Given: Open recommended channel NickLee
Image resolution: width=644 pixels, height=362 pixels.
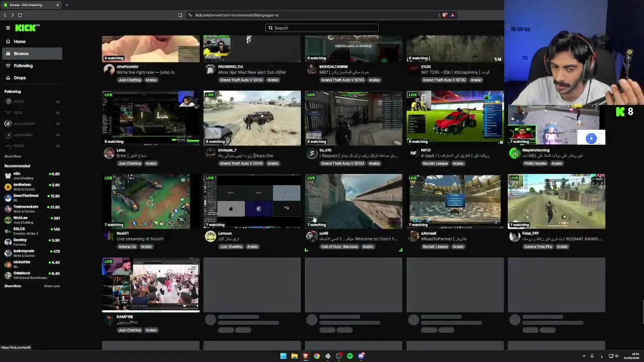Looking at the screenshot, I should (31, 220).
